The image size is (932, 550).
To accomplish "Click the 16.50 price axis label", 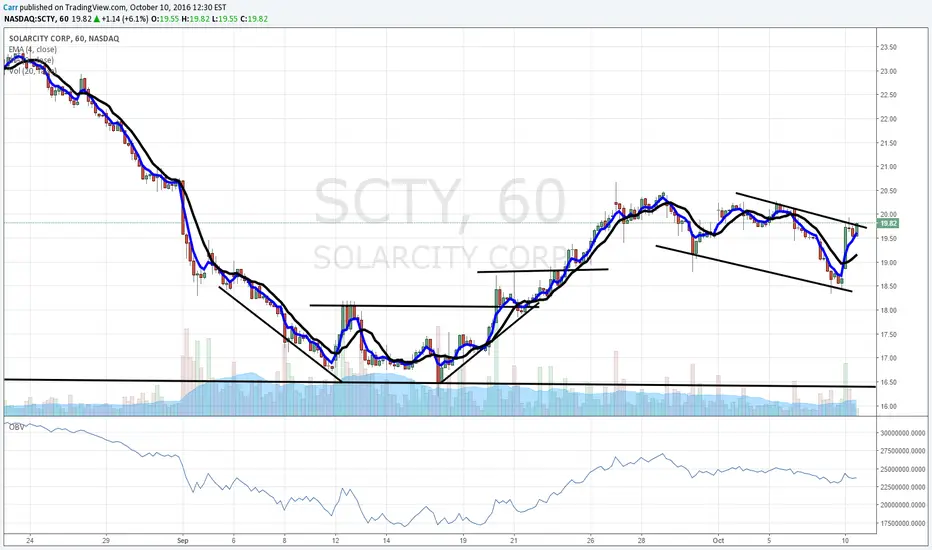I will [889, 382].
